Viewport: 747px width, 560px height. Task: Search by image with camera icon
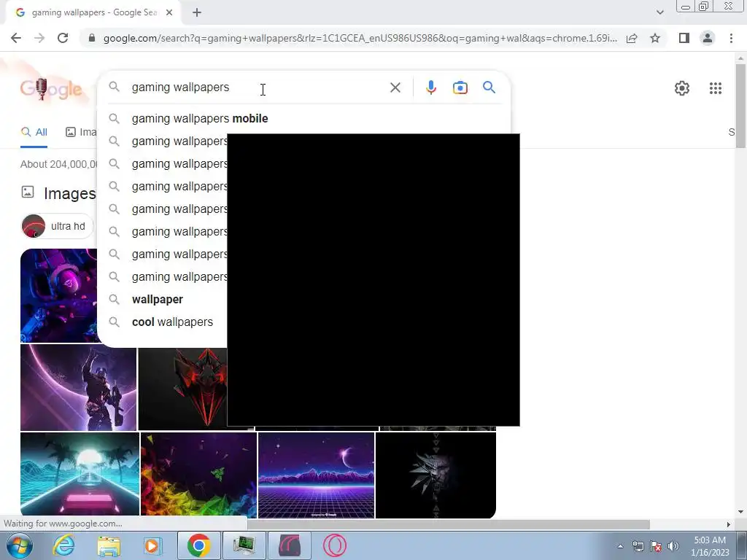[460, 87]
